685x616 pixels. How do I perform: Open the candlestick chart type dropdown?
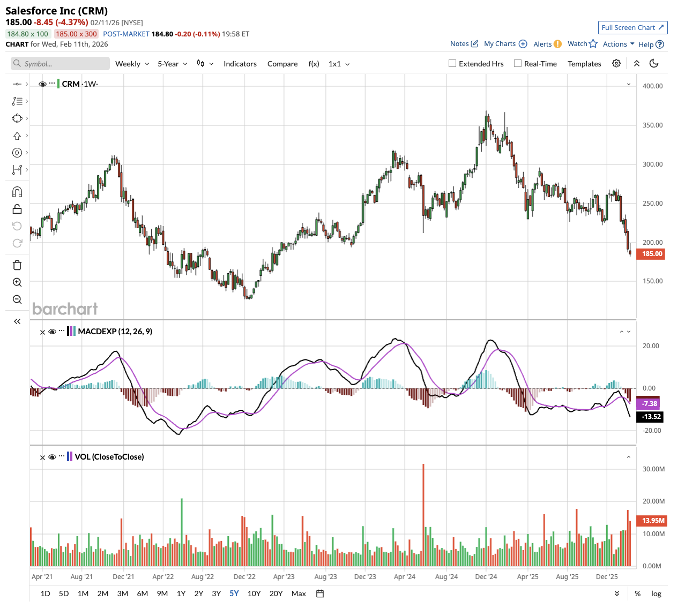coord(205,64)
